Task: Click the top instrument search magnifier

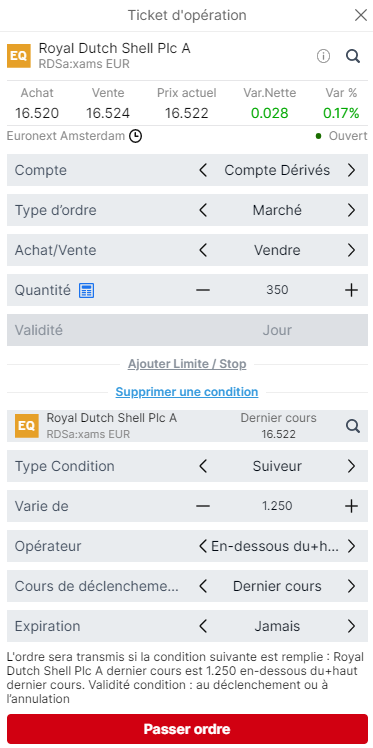Action: pyautogui.click(x=352, y=56)
